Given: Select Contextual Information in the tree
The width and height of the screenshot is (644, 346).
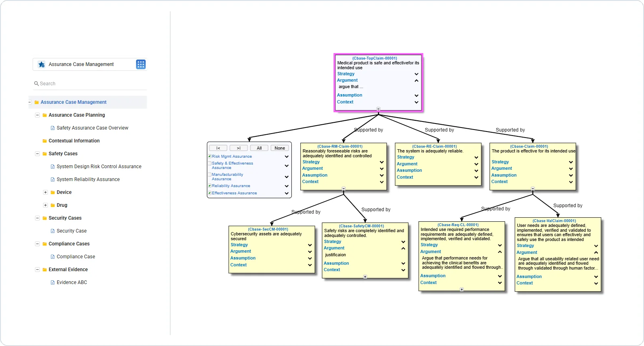Looking at the screenshot, I should click(74, 141).
